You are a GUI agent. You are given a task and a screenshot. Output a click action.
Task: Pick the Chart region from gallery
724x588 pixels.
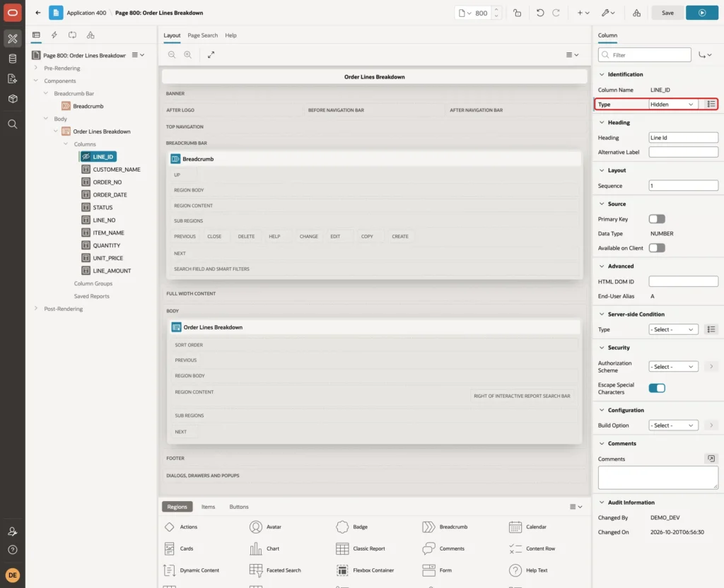[x=264, y=548]
